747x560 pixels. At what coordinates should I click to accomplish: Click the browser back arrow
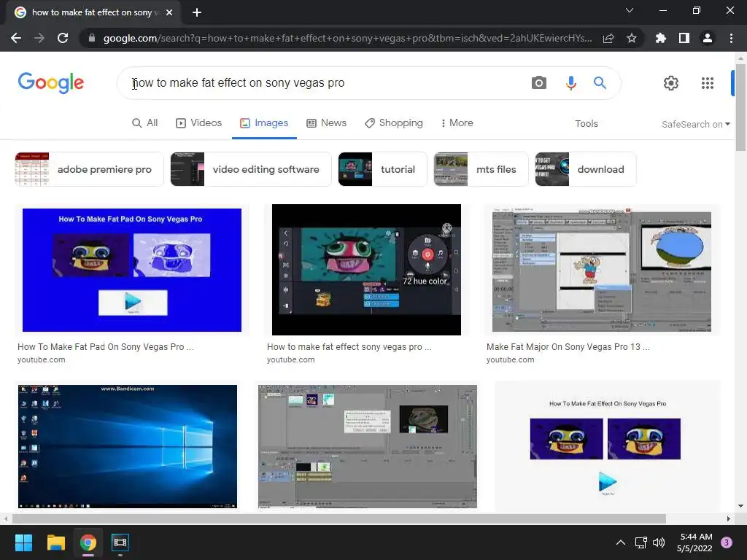(x=16, y=38)
